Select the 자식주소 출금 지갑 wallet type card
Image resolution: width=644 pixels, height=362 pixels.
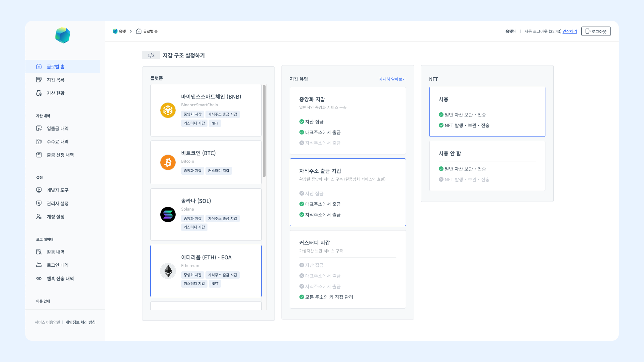[348, 192]
